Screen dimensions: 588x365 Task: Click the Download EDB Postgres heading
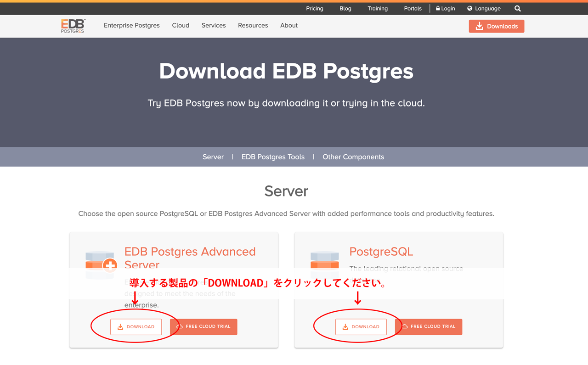pos(286,71)
